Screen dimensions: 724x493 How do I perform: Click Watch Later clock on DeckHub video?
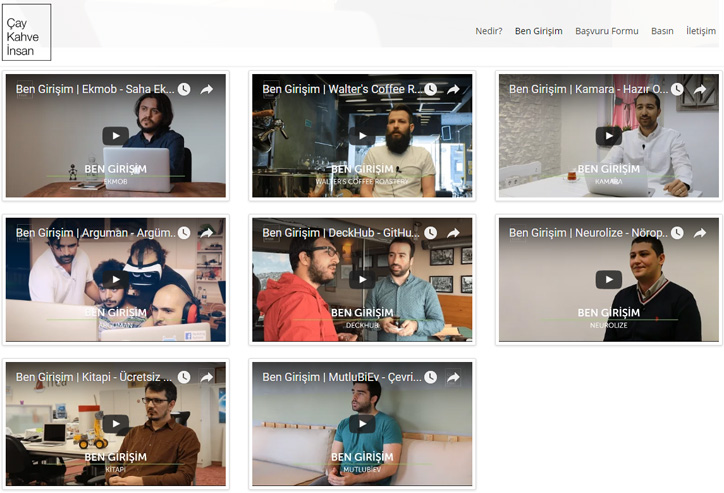click(x=431, y=233)
